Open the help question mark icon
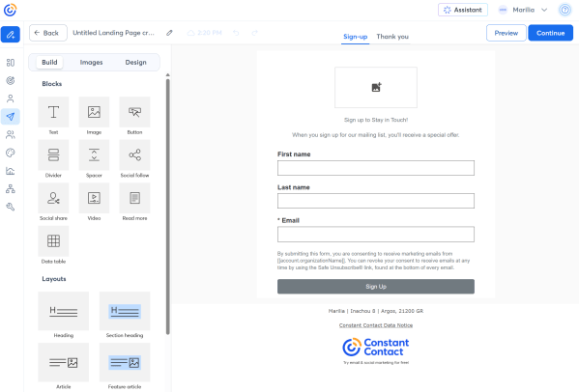 coord(565,10)
